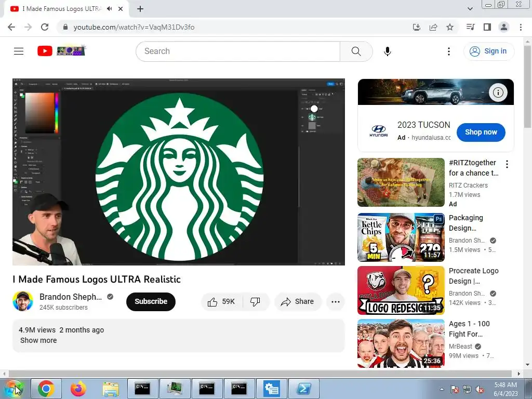This screenshot has height=399, width=532.
Task: Open the Windows Start button
Action: (14, 389)
